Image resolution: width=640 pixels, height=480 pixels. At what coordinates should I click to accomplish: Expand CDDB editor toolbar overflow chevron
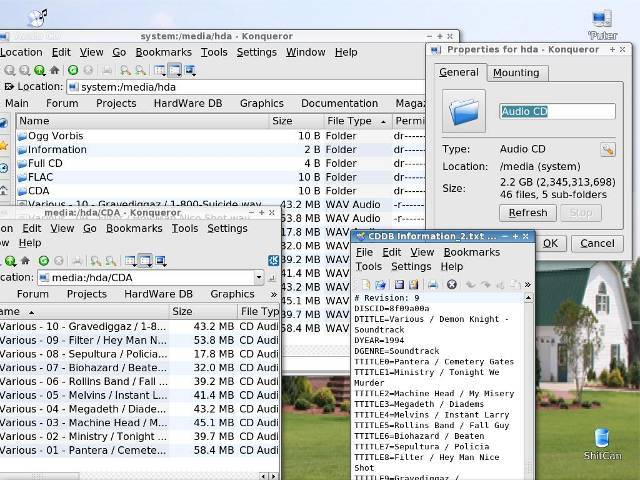(528, 284)
